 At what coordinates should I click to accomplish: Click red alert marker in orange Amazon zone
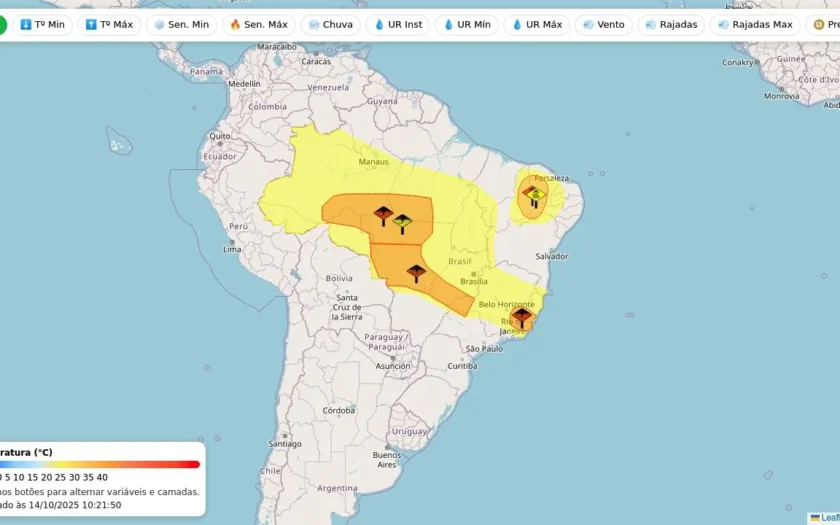[383, 216]
